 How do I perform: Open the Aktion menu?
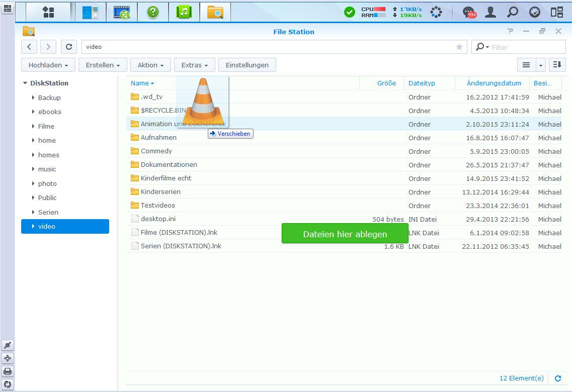pos(150,65)
